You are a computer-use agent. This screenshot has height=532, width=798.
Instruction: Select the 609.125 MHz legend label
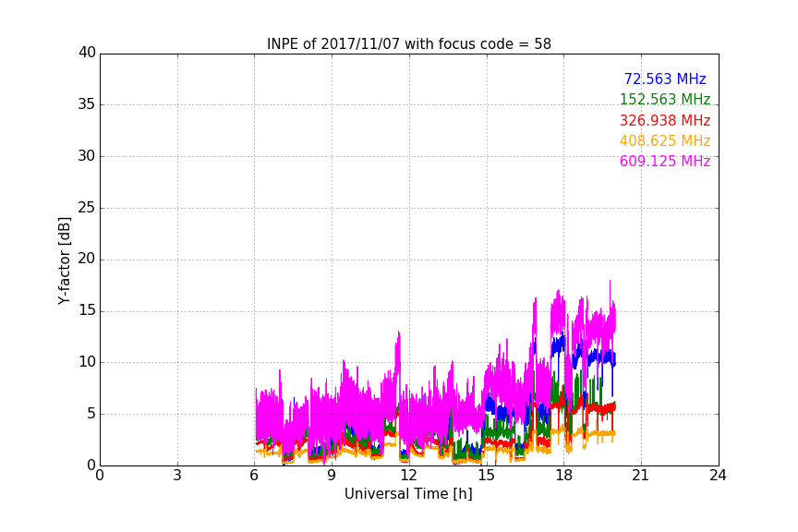(665, 161)
